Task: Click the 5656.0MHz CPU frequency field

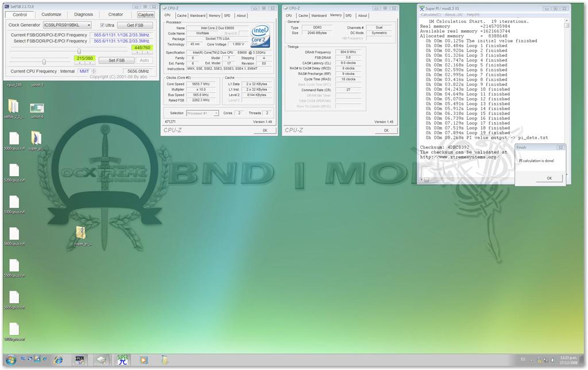Action: pyautogui.click(x=138, y=71)
